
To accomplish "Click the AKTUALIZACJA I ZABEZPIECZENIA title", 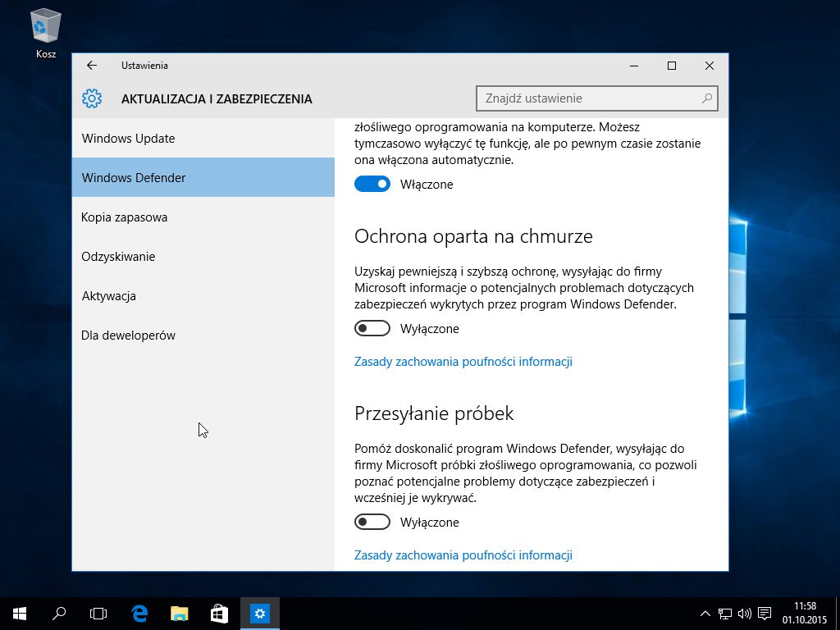I will pos(217,99).
